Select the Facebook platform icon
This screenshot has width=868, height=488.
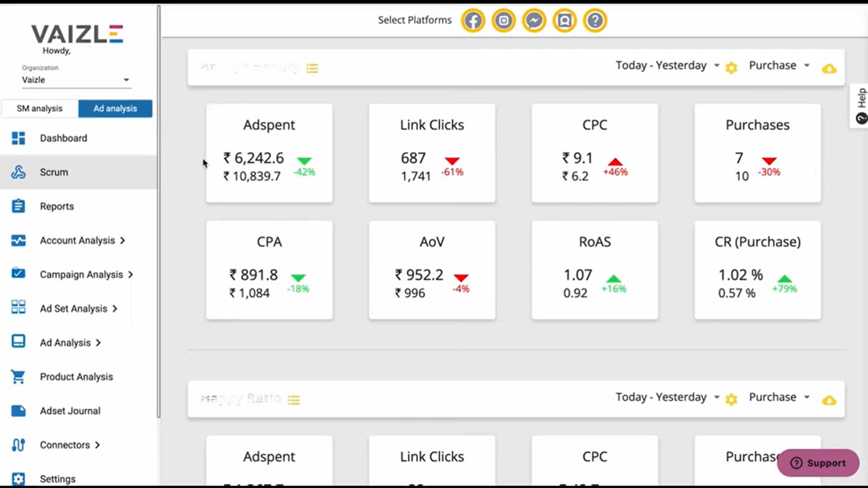[x=473, y=20]
